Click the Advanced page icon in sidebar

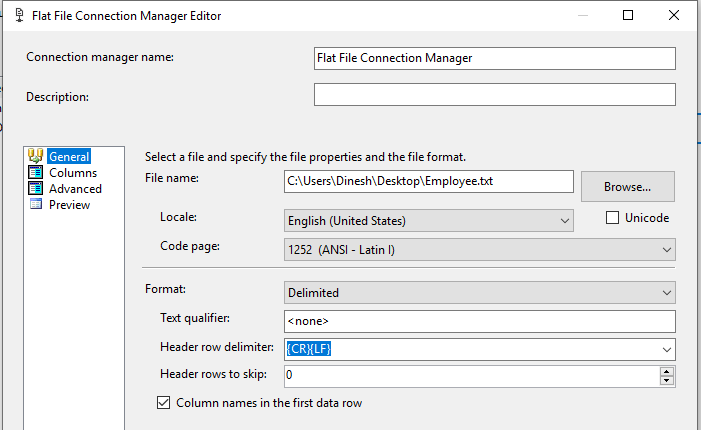tap(36, 188)
